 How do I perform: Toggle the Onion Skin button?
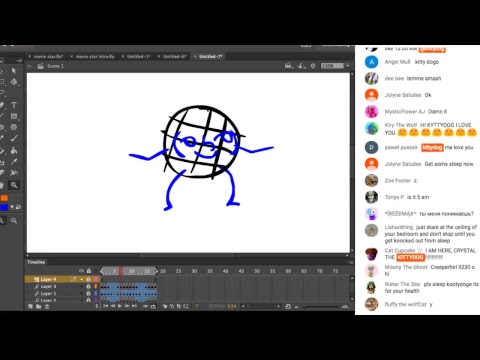(x=165, y=306)
